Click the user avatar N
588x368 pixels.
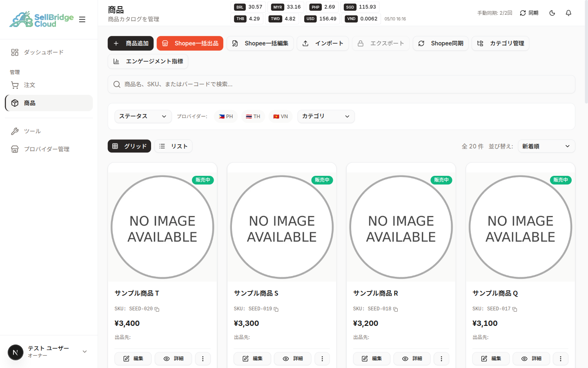tap(16, 352)
